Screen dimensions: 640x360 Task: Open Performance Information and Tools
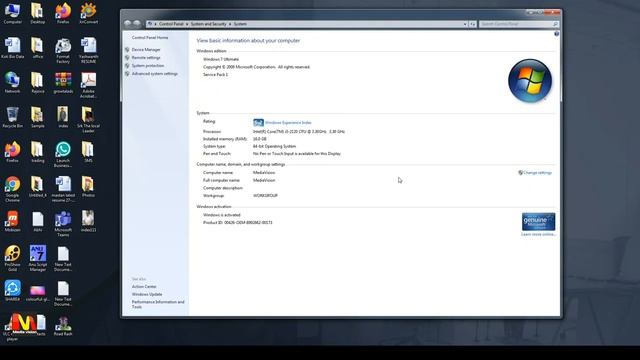point(158,304)
